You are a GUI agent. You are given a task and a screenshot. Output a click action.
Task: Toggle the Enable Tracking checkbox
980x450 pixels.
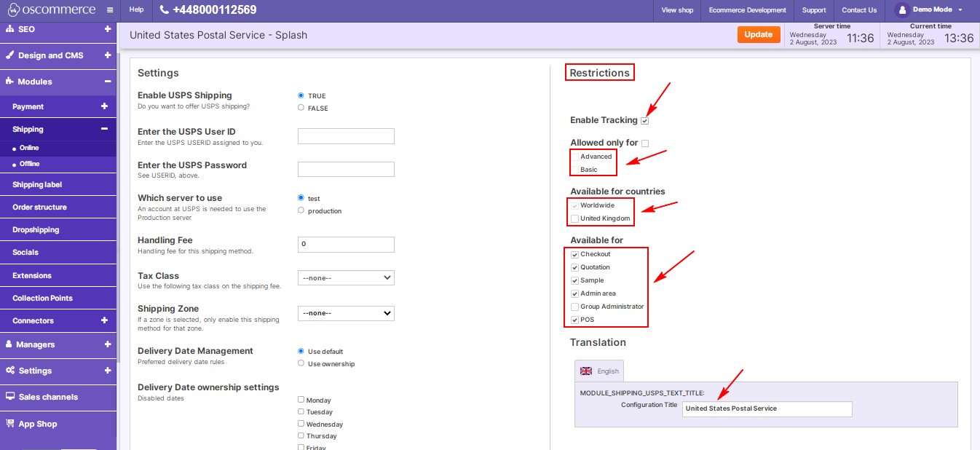645,121
